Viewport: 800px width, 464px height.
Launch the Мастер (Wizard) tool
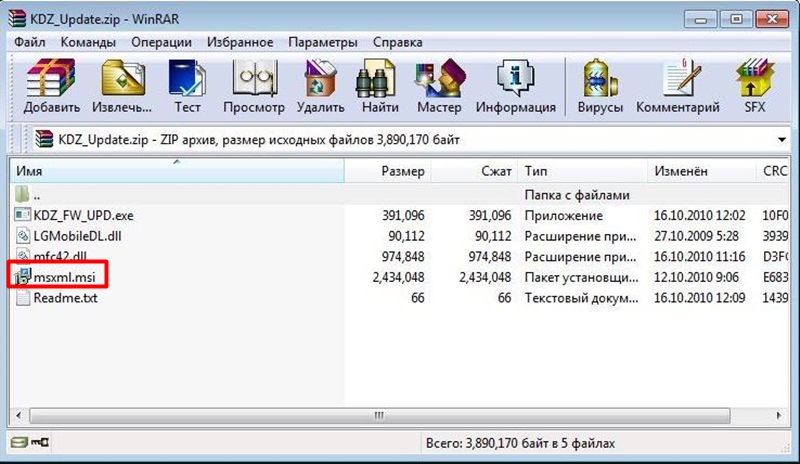tap(439, 77)
